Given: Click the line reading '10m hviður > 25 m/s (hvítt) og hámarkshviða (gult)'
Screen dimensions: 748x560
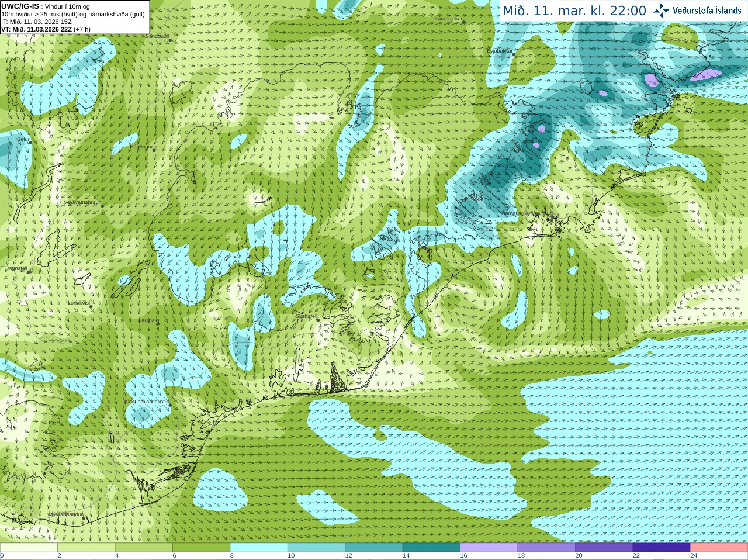Looking at the screenshot, I should pos(73,14).
